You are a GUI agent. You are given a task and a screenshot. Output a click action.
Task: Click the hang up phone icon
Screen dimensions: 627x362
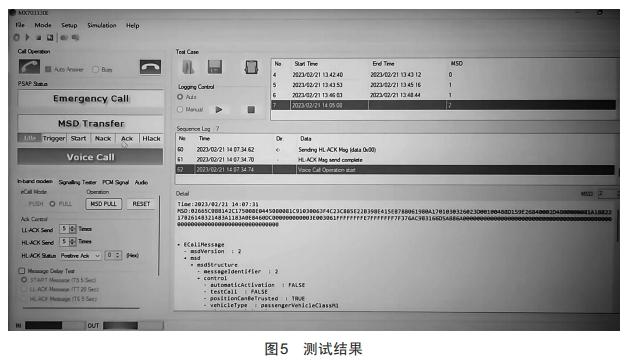point(150,67)
